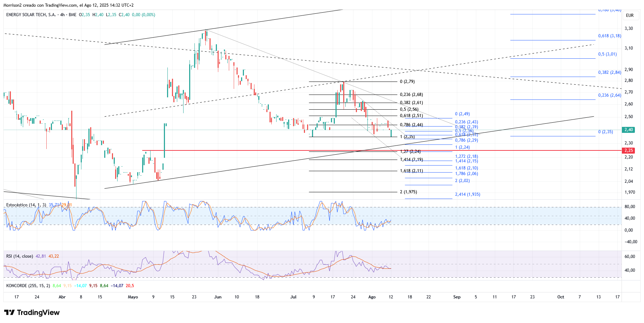Click the RSI value 42,81 in legend
The image size is (644, 323).
click(x=41, y=256)
